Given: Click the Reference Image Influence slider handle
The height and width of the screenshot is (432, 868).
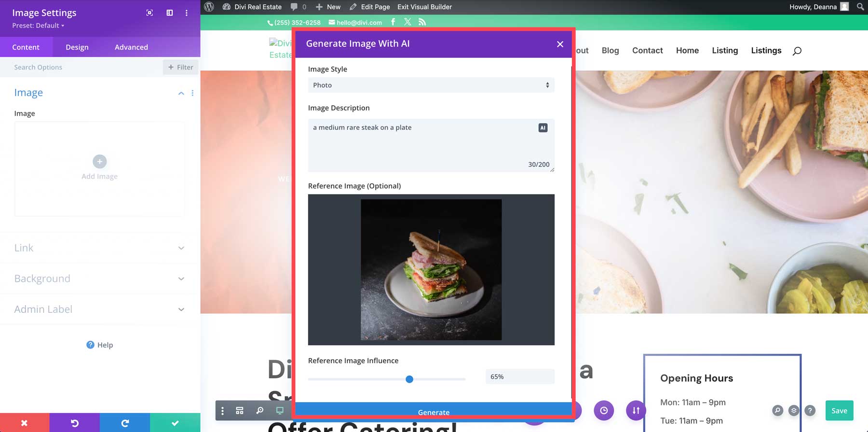Looking at the screenshot, I should click(x=409, y=379).
